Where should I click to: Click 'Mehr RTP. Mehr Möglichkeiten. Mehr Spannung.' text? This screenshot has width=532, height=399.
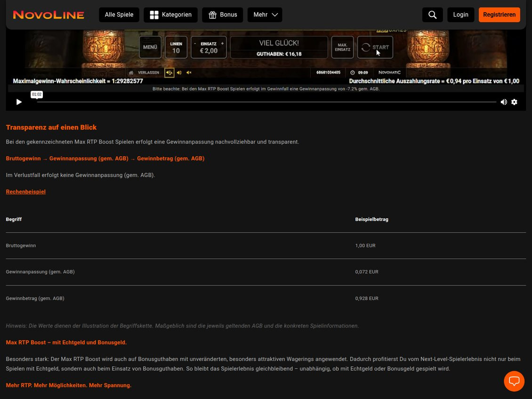[x=69, y=385]
